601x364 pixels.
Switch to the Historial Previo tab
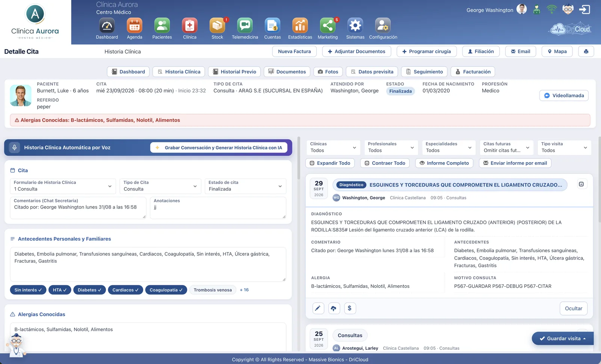pyautogui.click(x=234, y=72)
